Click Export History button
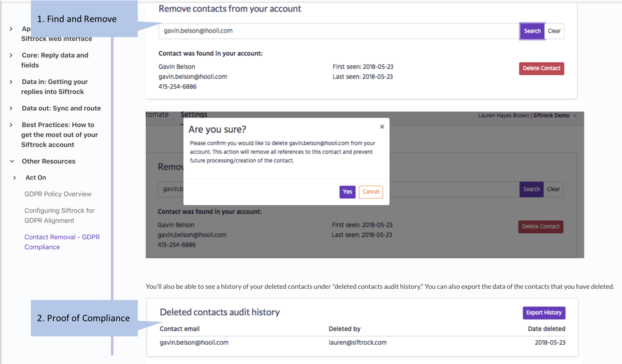The height and width of the screenshot is (364, 622). pos(544,312)
